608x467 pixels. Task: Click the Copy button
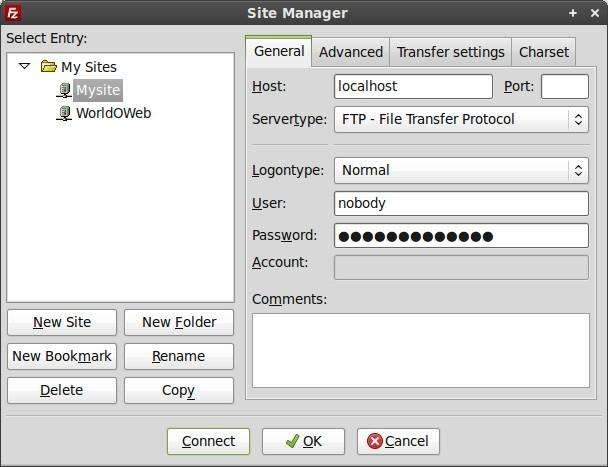point(179,391)
